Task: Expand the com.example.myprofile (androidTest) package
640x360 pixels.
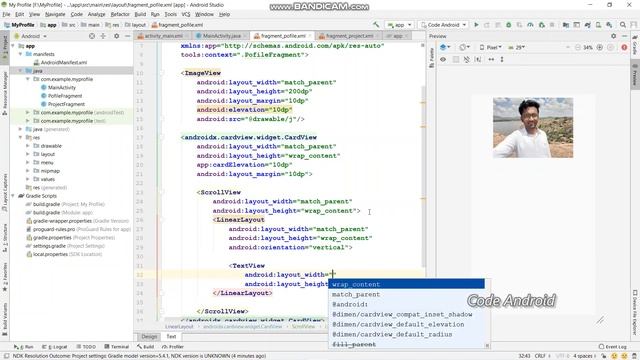Action: pyautogui.click(x=28, y=112)
